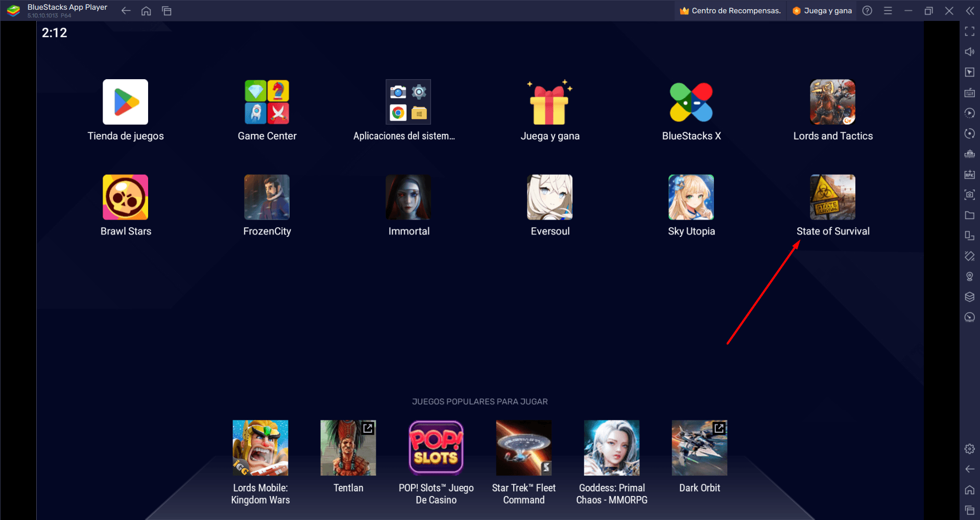Select the Tentlan popular game

coord(348,448)
